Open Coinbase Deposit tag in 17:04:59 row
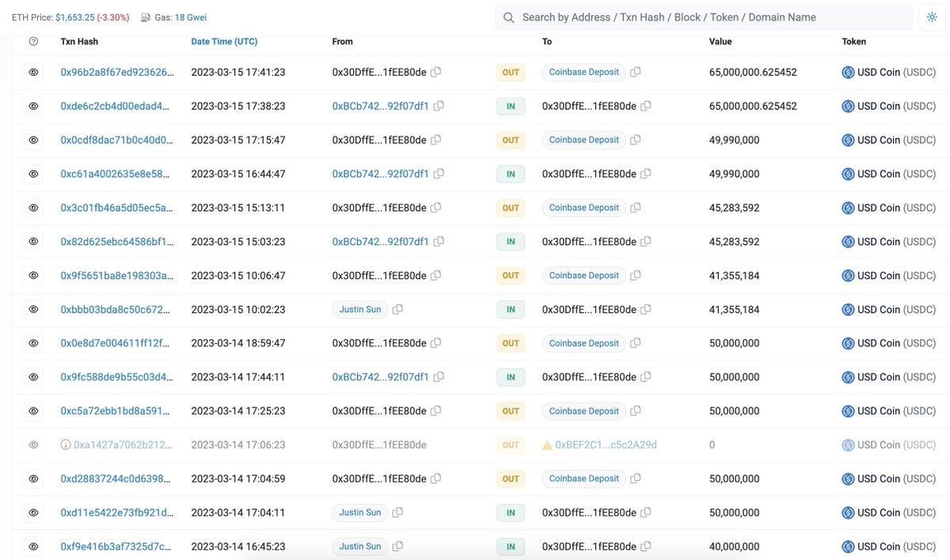This screenshot has width=950, height=560. coord(584,479)
